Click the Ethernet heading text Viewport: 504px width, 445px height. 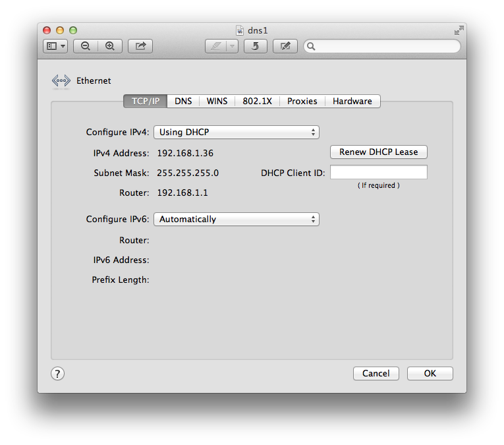[x=94, y=80]
